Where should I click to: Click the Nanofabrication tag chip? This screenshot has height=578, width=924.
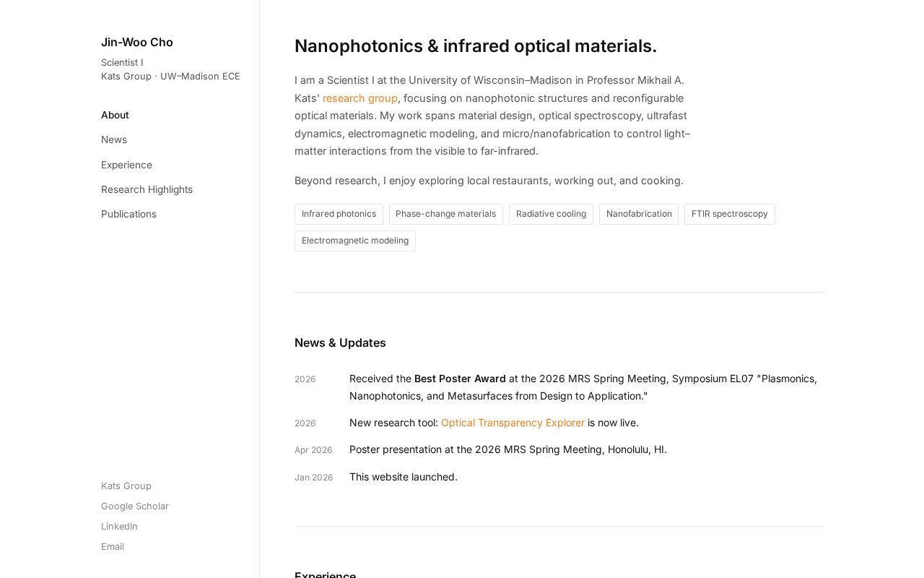(x=639, y=214)
